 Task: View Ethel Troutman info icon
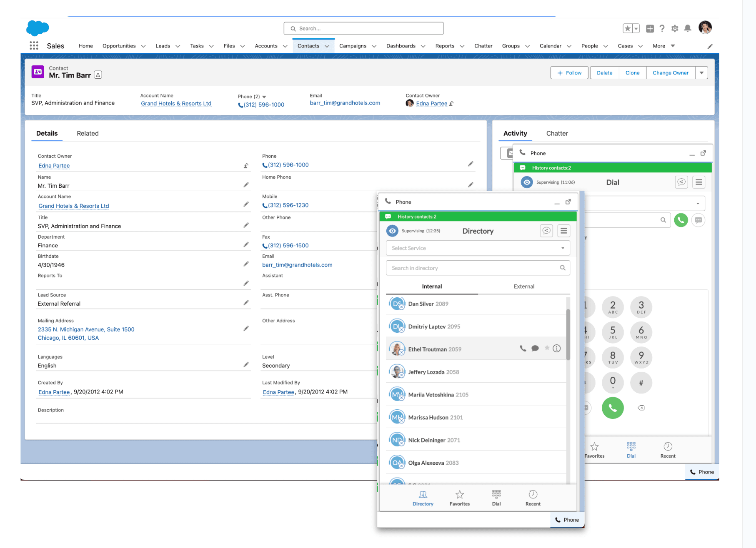pos(557,349)
